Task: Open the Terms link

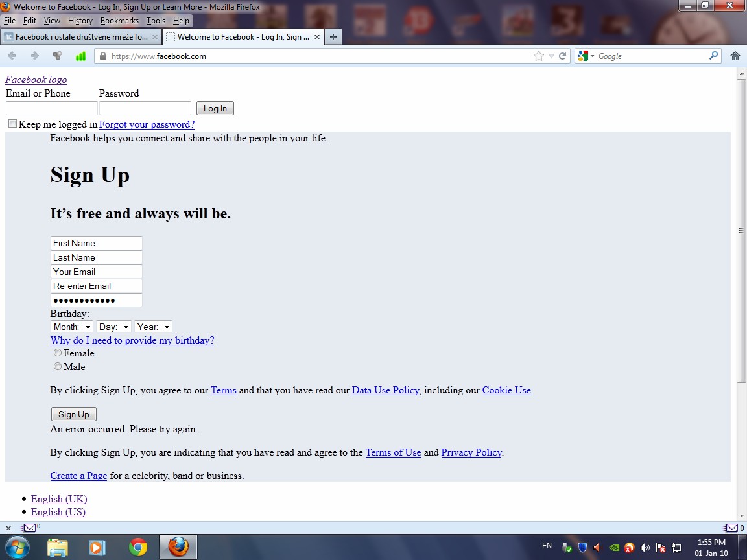Action: coord(224,390)
